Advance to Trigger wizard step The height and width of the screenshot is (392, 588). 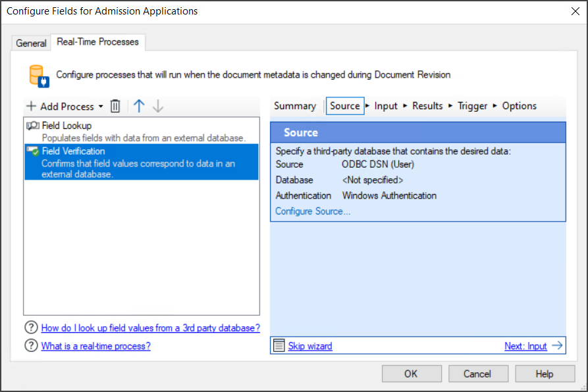pyautogui.click(x=471, y=105)
